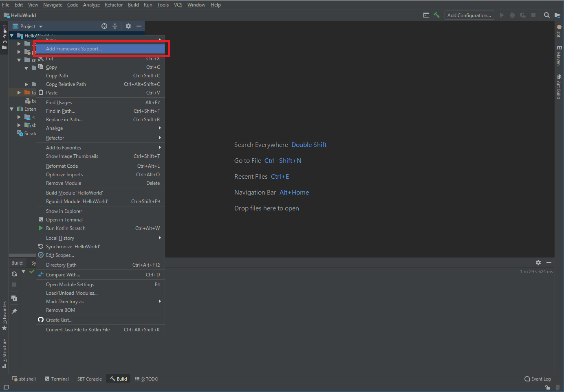
Task: Click Rebuild Module 'HelloWorld' entry
Action: tap(100, 201)
